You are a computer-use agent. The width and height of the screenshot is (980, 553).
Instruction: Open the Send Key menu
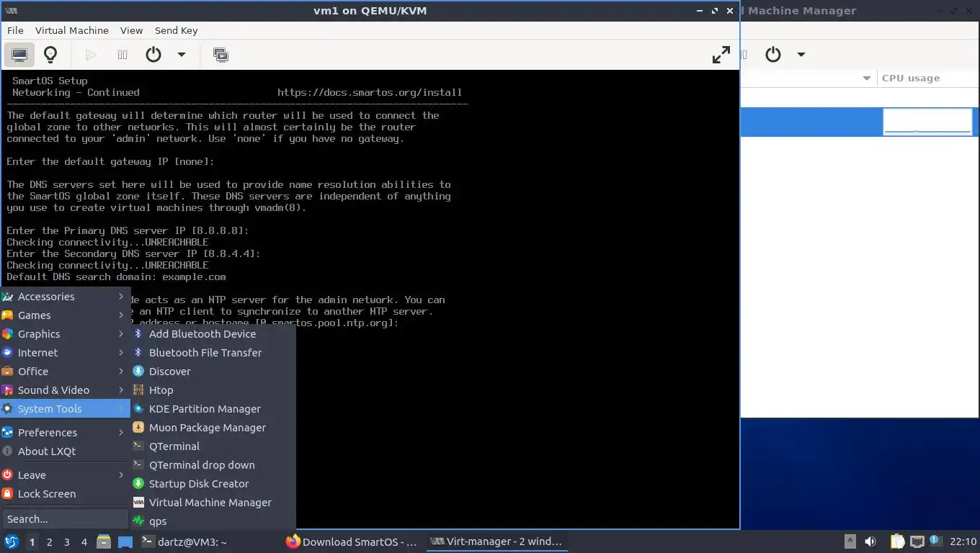point(177,30)
